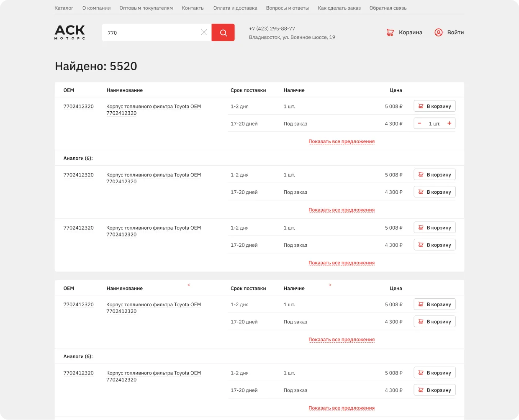The width and height of the screenshot is (519, 420).
Task: Add first 5 008 ₽ offer to cart
Action: pyautogui.click(x=434, y=106)
